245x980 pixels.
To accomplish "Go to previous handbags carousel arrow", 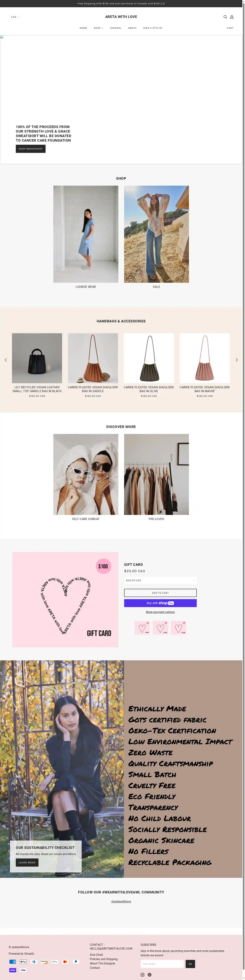I will pyautogui.click(x=6, y=360).
